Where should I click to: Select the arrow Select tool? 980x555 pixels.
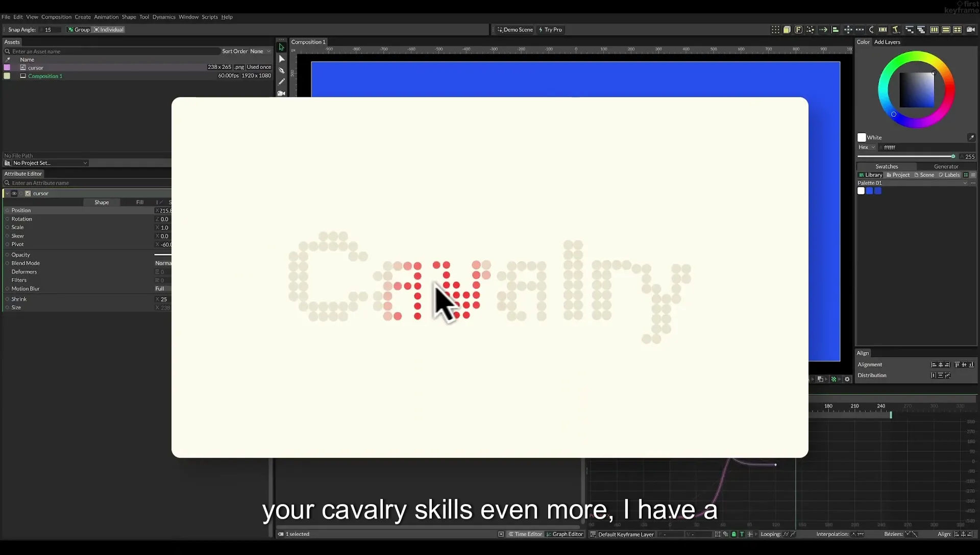281,47
